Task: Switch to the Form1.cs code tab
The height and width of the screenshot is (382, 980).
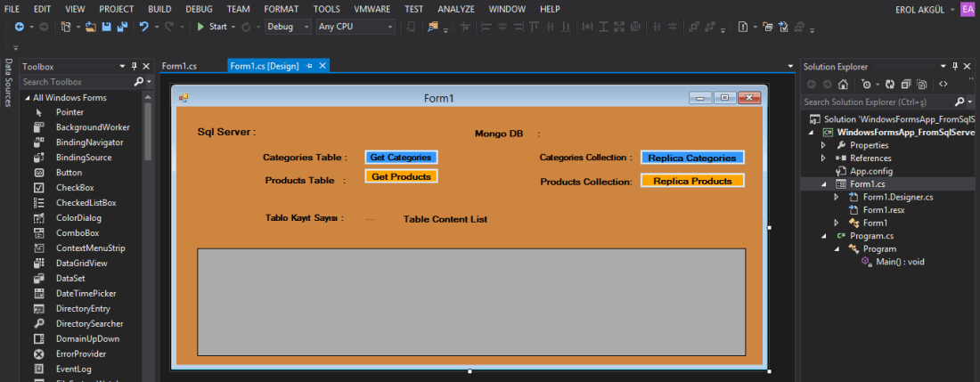Action: pyautogui.click(x=179, y=66)
